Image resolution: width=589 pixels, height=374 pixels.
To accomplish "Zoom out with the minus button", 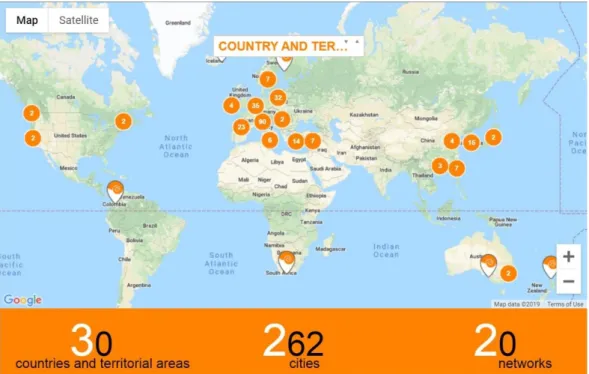I will point(569,281).
